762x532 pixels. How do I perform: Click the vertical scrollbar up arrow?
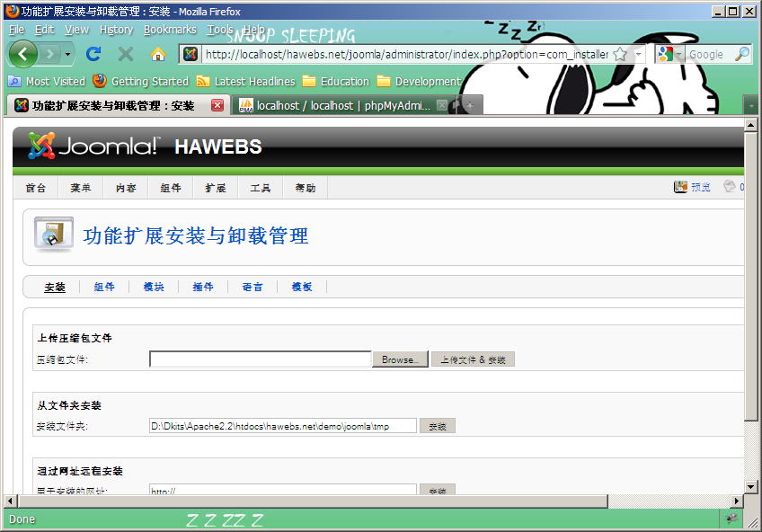pos(750,125)
